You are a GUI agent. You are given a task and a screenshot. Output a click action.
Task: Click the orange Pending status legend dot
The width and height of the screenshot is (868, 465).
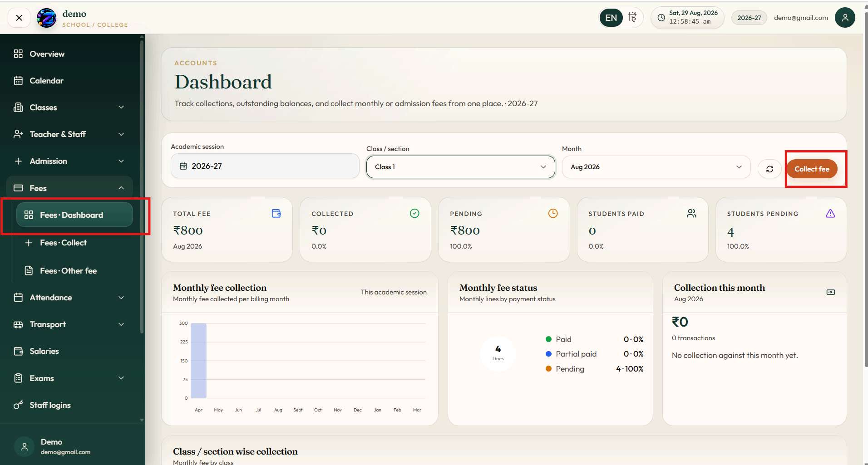click(548, 369)
